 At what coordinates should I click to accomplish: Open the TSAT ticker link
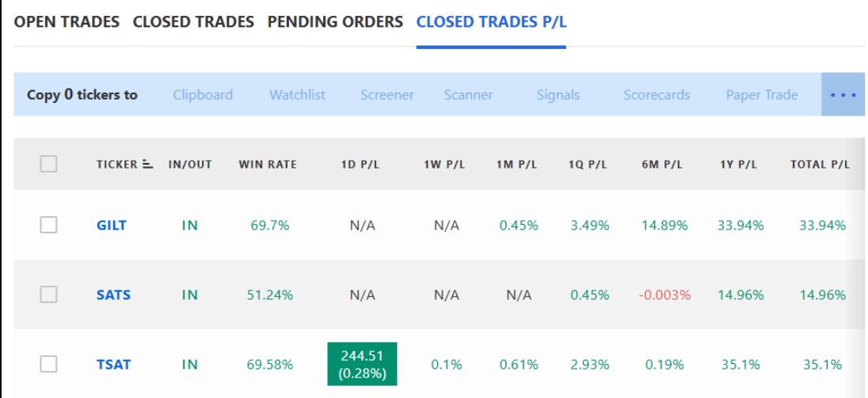click(113, 365)
